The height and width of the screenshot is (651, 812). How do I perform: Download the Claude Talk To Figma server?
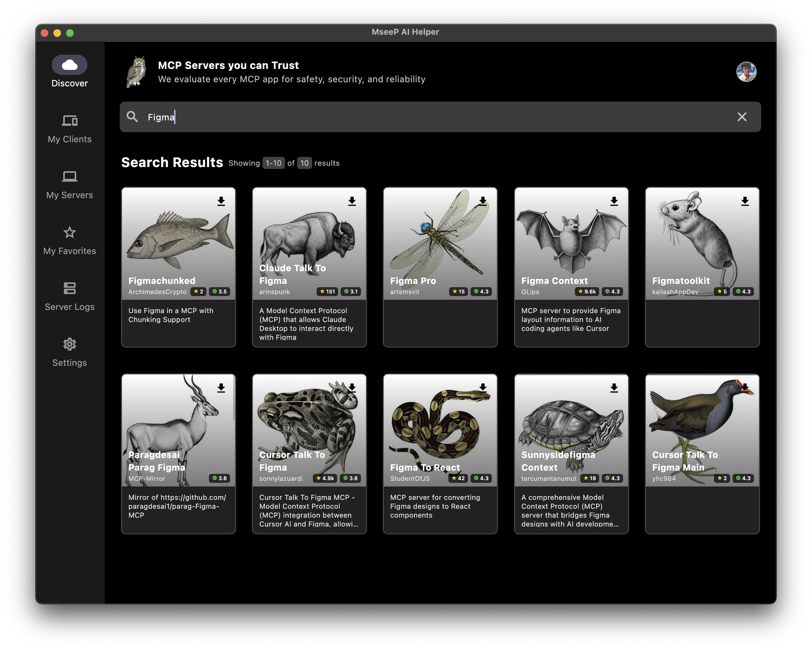(352, 201)
